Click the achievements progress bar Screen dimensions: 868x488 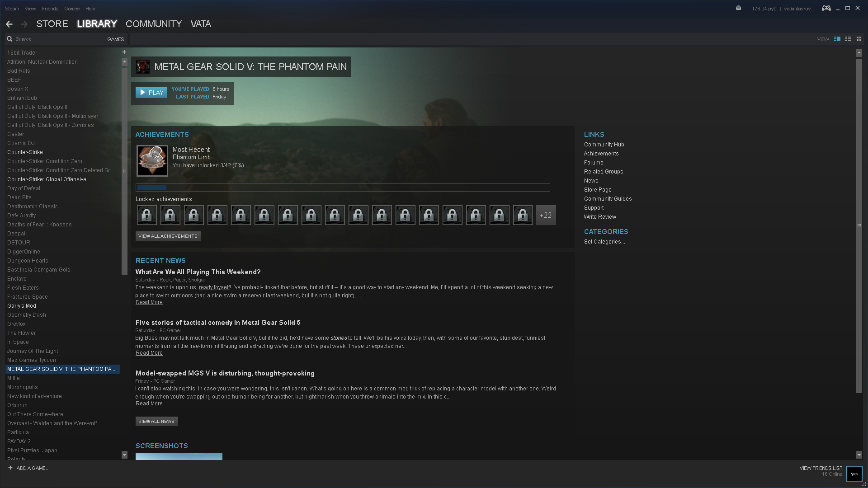point(343,188)
